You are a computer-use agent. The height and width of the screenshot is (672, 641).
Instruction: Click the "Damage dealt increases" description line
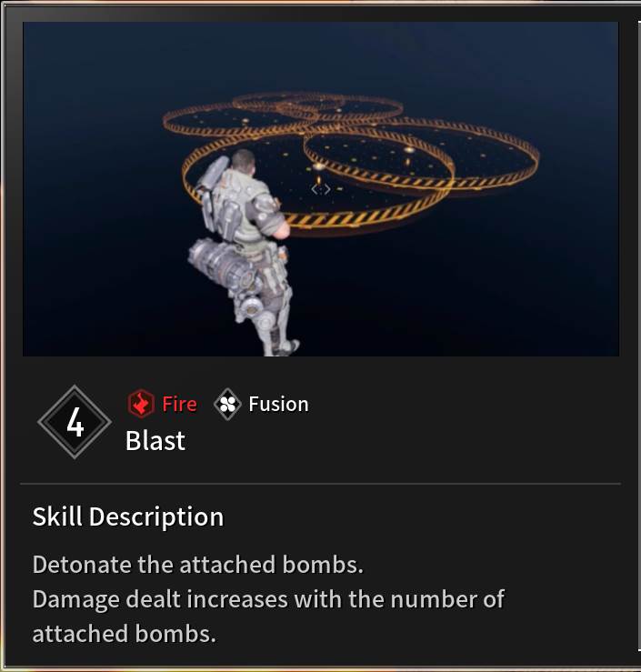pos(268,599)
